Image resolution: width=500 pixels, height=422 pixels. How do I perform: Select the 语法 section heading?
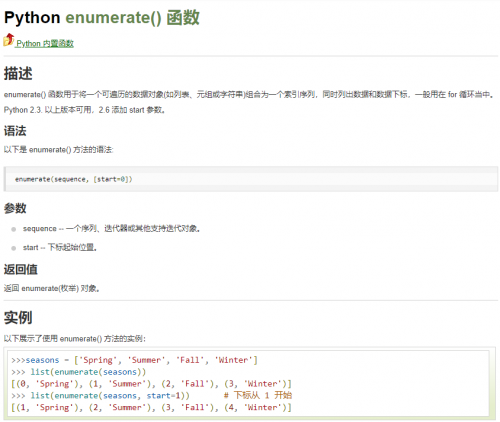click(15, 131)
